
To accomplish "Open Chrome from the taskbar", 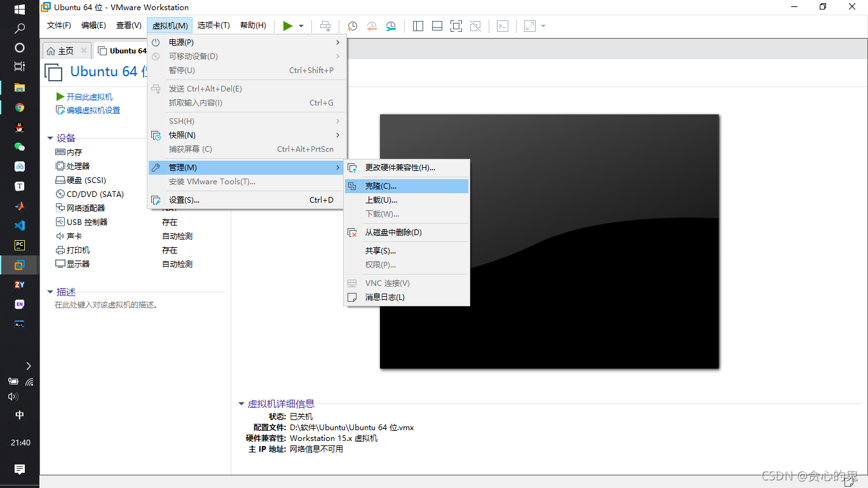I will 20,107.
